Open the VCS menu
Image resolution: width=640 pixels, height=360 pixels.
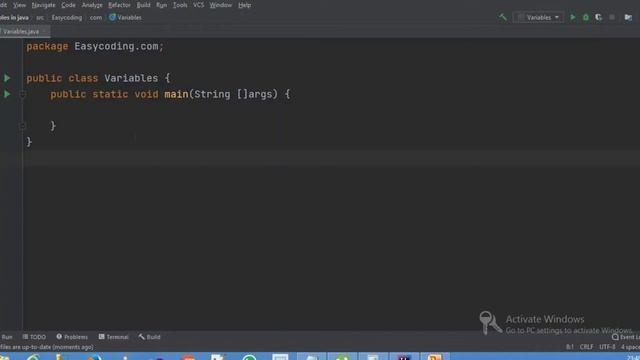tap(198, 5)
